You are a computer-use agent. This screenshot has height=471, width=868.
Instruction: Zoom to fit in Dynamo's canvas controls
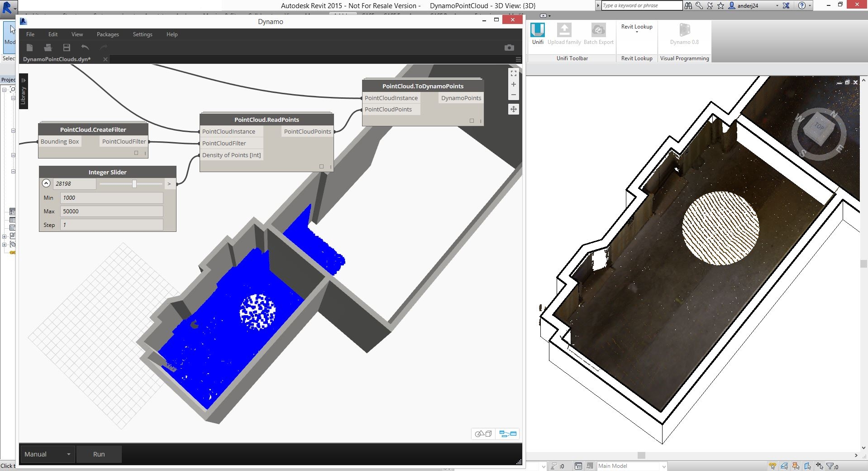tap(514, 73)
